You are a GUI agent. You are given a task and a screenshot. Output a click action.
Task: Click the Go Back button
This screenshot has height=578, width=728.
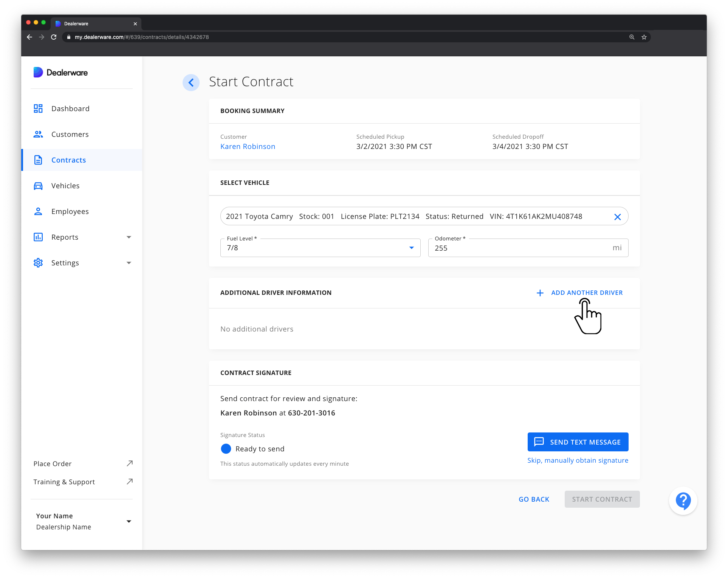click(534, 499)
